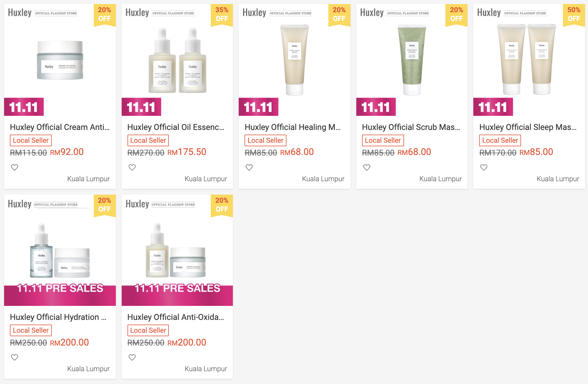Click the heart on Healing Mask card
The width and height of the screenshot is (588, 384).
(249, 167)
